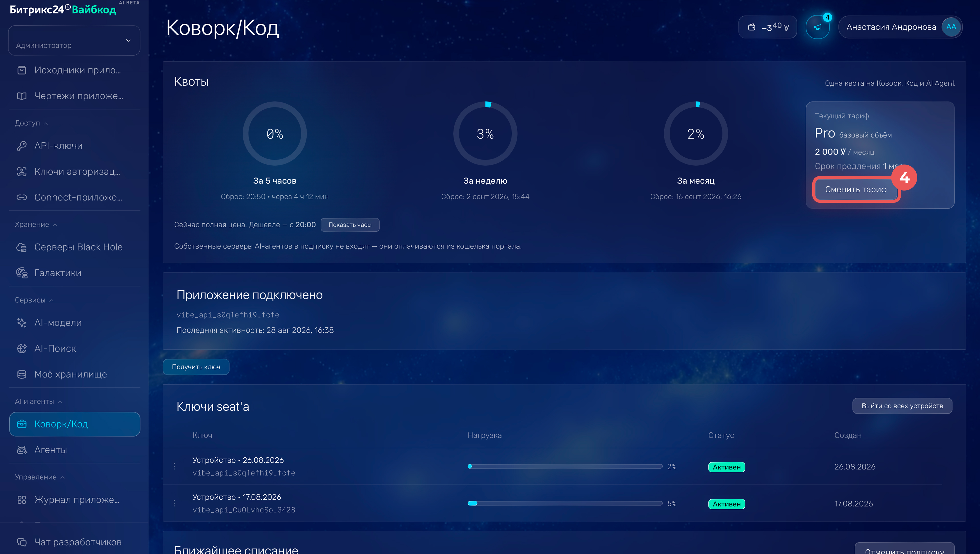The width and height of the screenshot is (980, 554).
Task: Click Выйти со всех устройств button
Action: [x=902, y=406]
